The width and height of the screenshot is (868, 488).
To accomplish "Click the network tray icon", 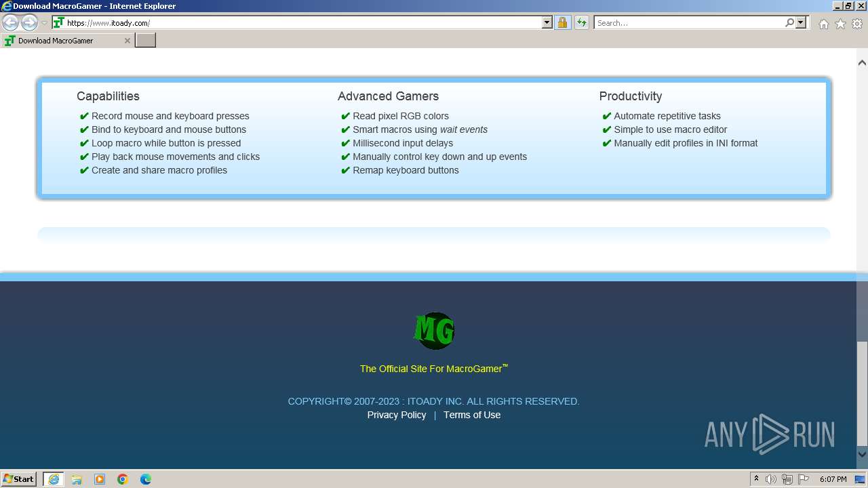I will pyautogui.click(x=787, y=479).
